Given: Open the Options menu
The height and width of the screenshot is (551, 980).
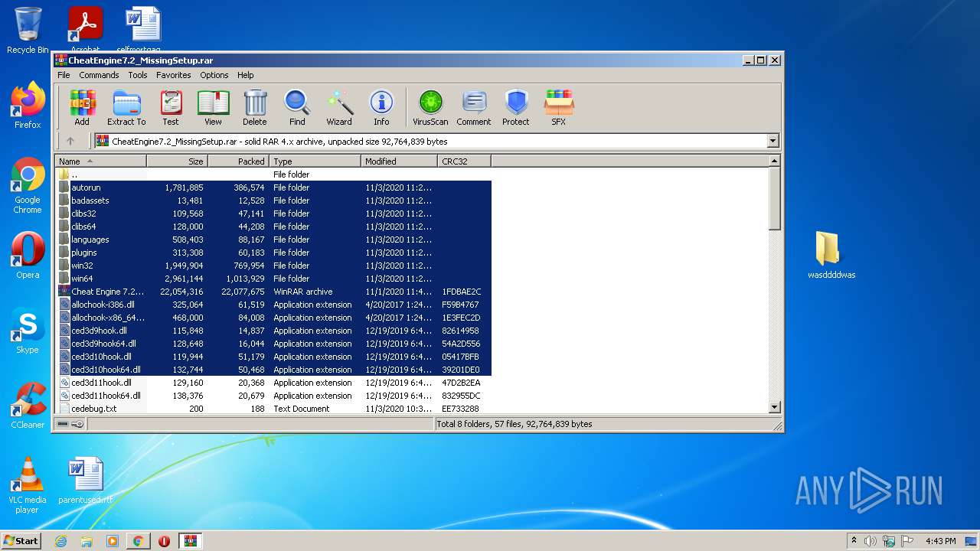Looking at the screenshot, I should pyautogui.click(x=214, y=75).
